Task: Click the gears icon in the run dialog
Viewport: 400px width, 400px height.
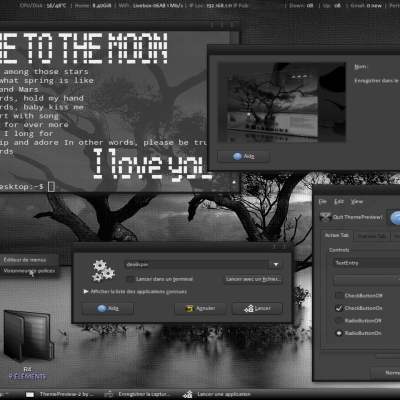Action: [x=103, y=271]
